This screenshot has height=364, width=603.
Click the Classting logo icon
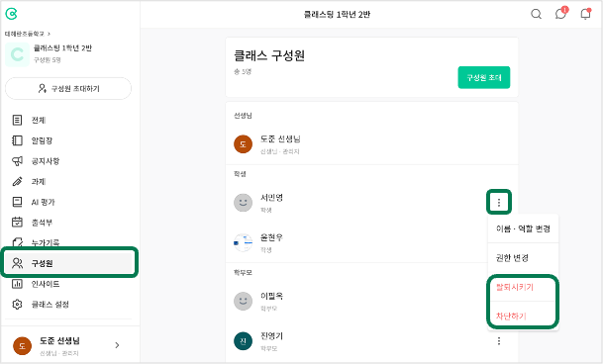pos(11,14)
